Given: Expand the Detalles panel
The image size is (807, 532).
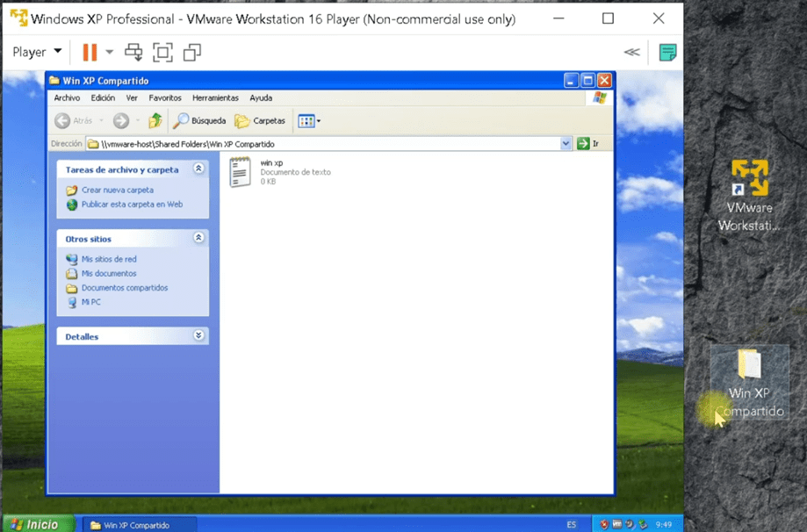Looking at the screenshot, I should click(198, 335).
